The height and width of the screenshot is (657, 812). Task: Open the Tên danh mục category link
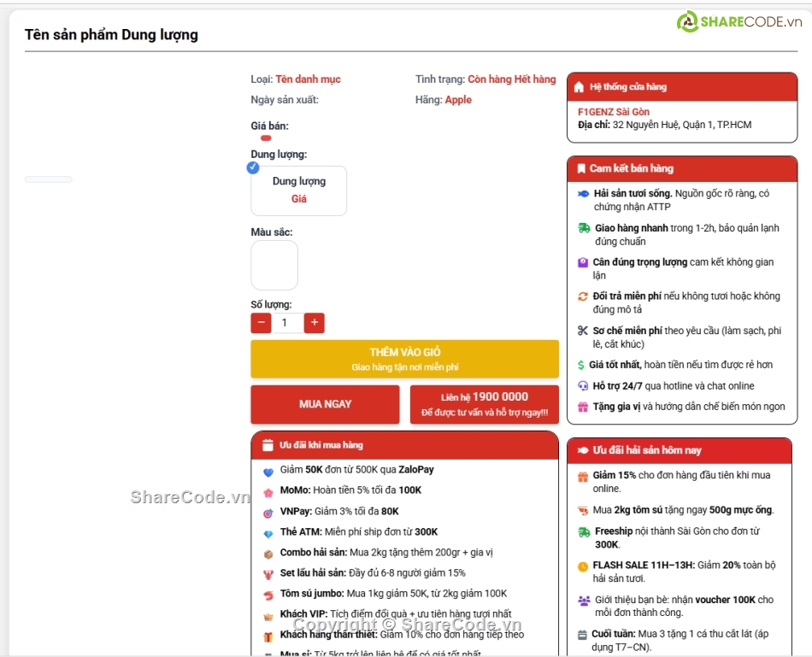coord(308,79)
